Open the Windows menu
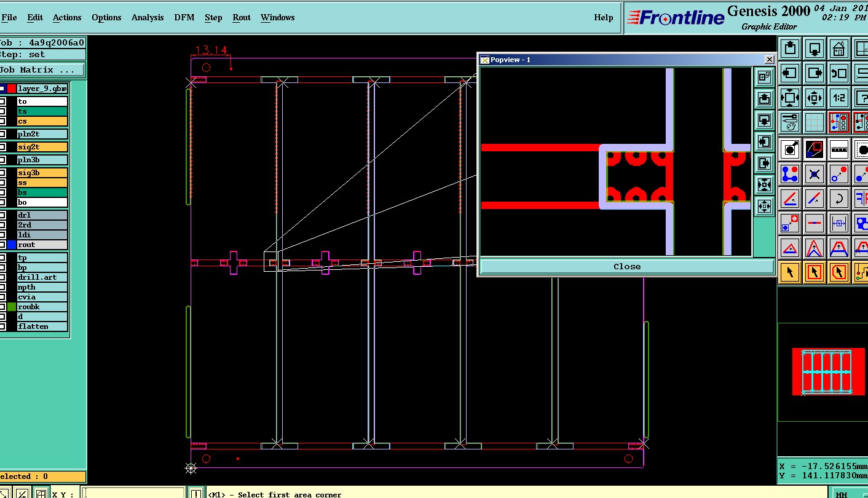The height and width of the screenshot is (498, 868). click(277, 17)
